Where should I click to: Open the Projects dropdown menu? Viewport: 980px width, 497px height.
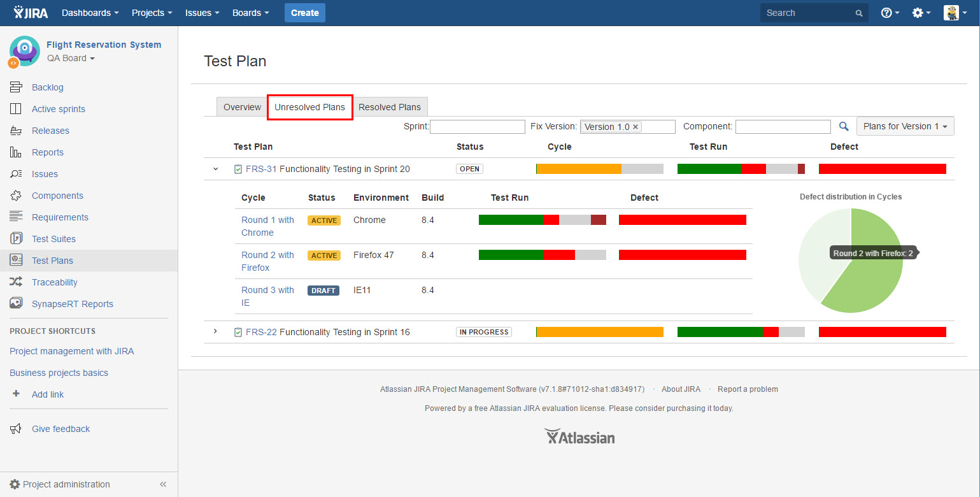coord(152,13)
